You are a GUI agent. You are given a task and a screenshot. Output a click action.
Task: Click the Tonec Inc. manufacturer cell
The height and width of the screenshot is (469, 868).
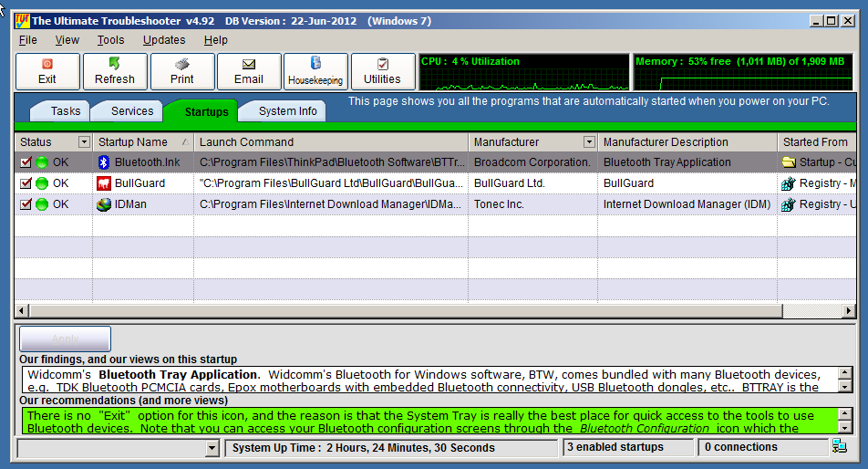[532, 204]
